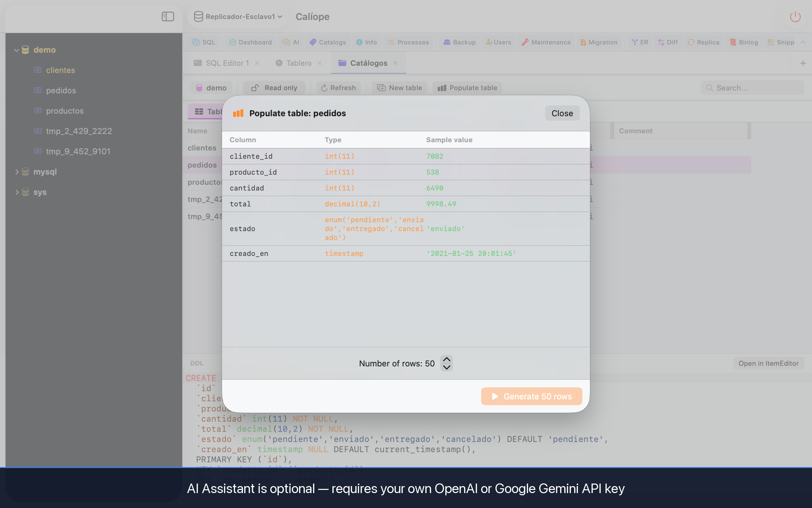Open the Dashboard toolbar item
812x508 pixels.
point(251,42)
